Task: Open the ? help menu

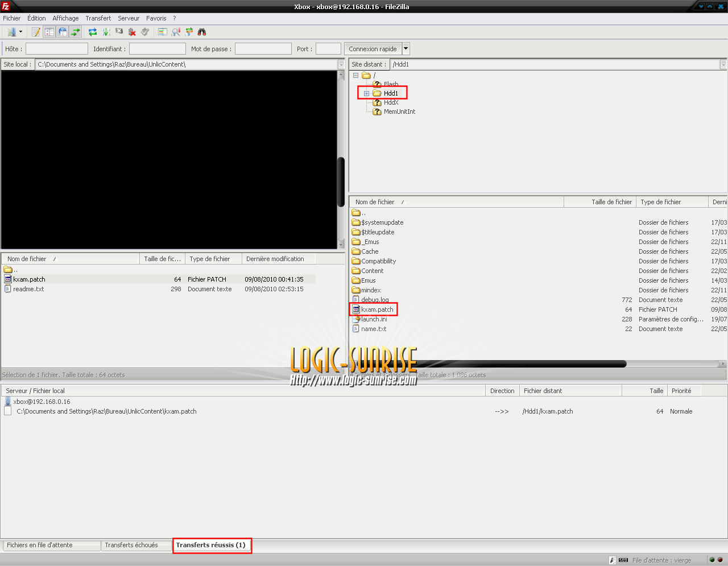Action: coord(175,18)
